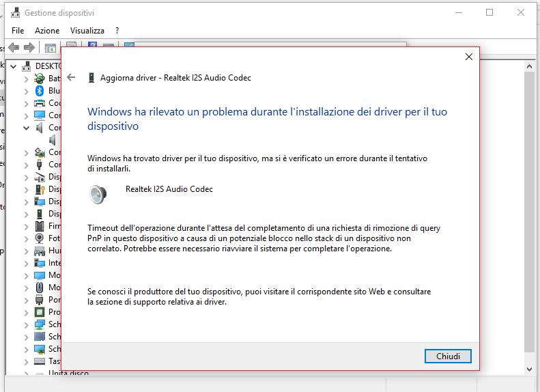The height and width of the screenshot is (392, 540).
Task: Open the Azione menu
Action: click(x=47, y=31)
